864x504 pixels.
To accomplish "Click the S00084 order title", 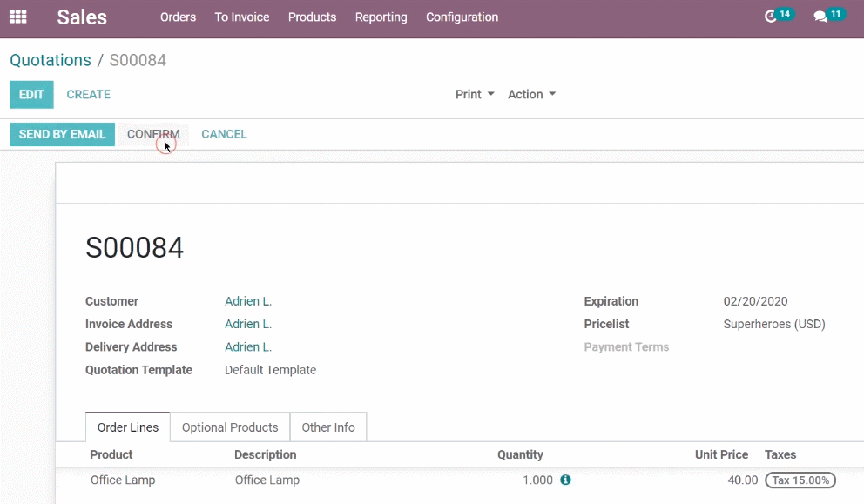I will (x=134, y=247).
